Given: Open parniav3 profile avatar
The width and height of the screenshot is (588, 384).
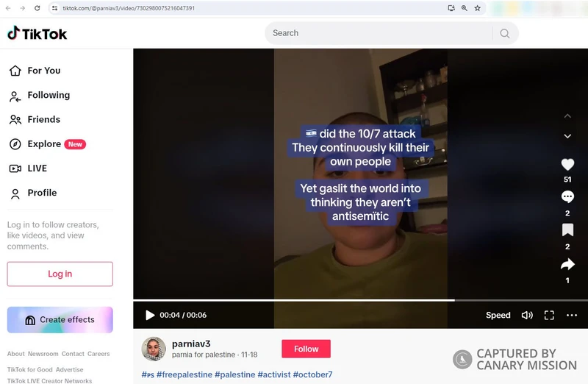Looking at the screenshot, I should coord(154,349).
